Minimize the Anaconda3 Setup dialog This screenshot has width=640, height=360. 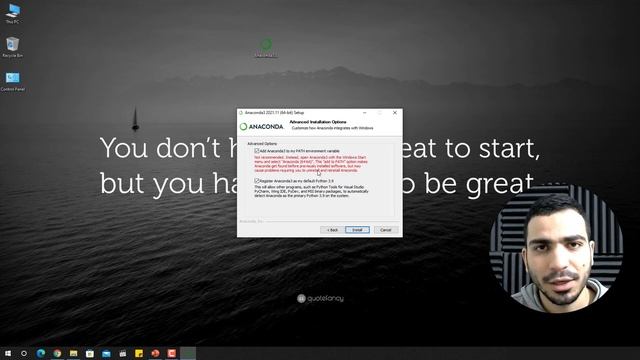(x=364, y=113)
